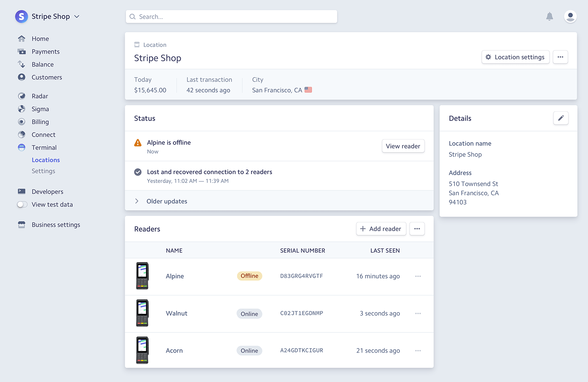Open the Readers panel more options menu
The height and width of the screenshot is (382, 588).
[417, 229]
